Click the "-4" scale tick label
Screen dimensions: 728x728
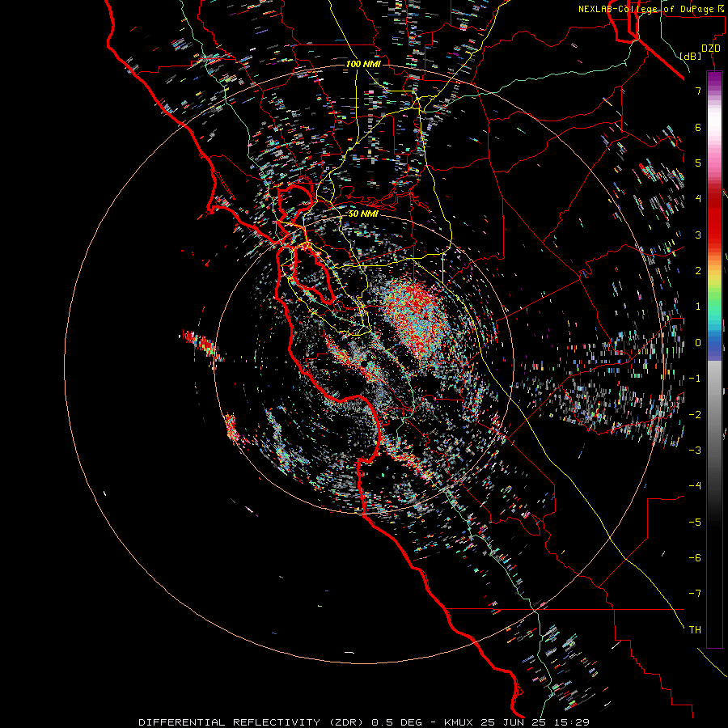[695, 485]
